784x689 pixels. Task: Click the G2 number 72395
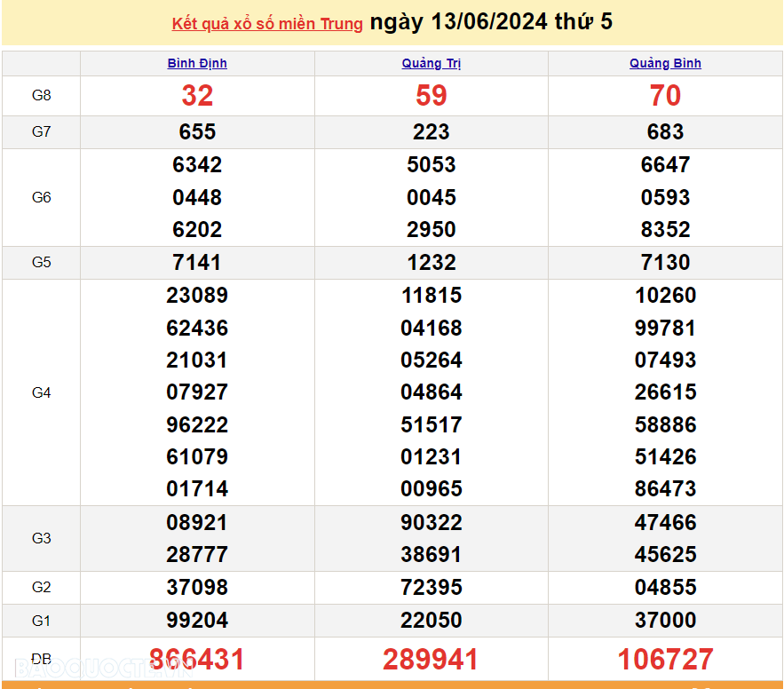pyautogui.click(x=432, y=588)
